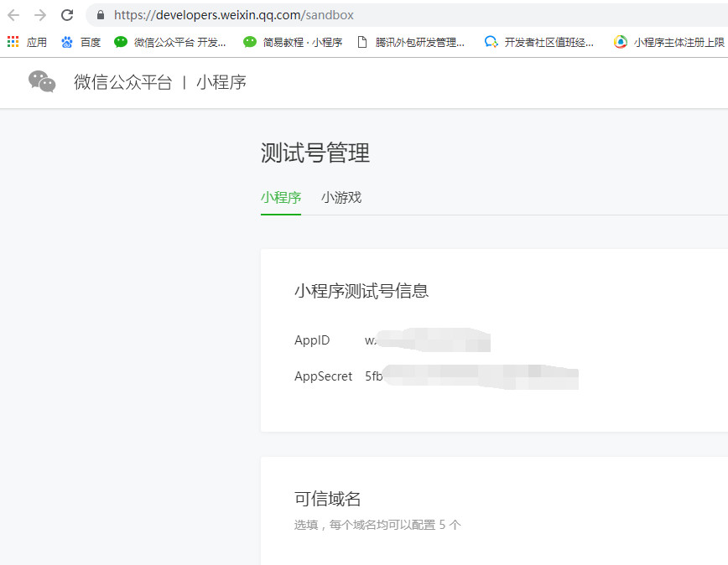
Task: Click the AppID label
Action: point(312,340)
